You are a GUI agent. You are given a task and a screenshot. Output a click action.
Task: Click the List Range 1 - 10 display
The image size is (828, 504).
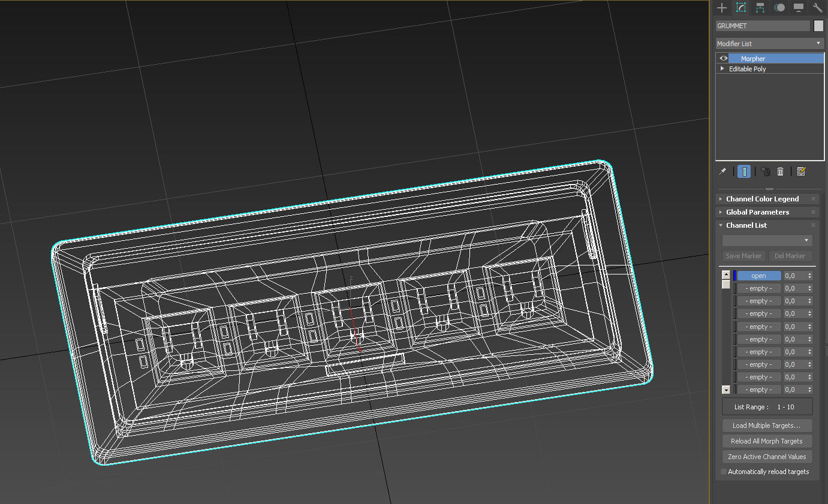click(767, 407)
